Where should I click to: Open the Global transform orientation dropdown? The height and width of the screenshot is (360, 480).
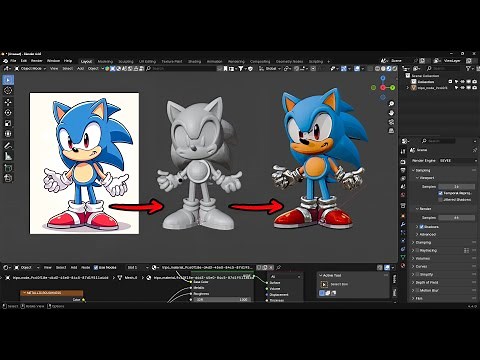pyautogui.click(x=270, y=69)
